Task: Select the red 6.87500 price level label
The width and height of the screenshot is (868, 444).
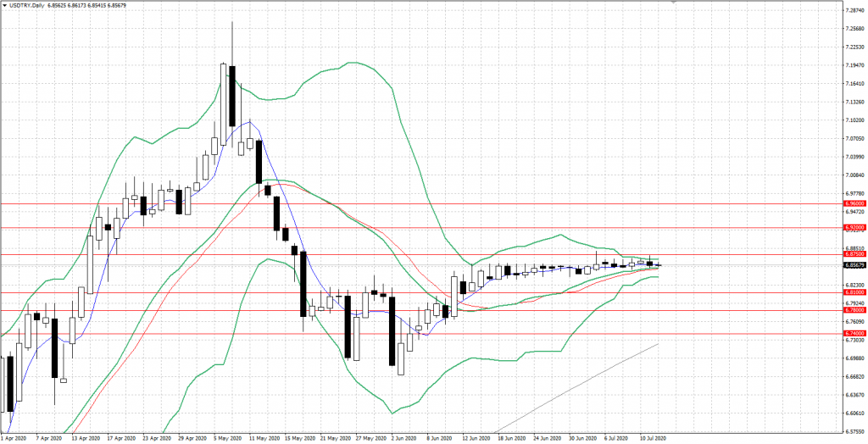Action: 855,253
